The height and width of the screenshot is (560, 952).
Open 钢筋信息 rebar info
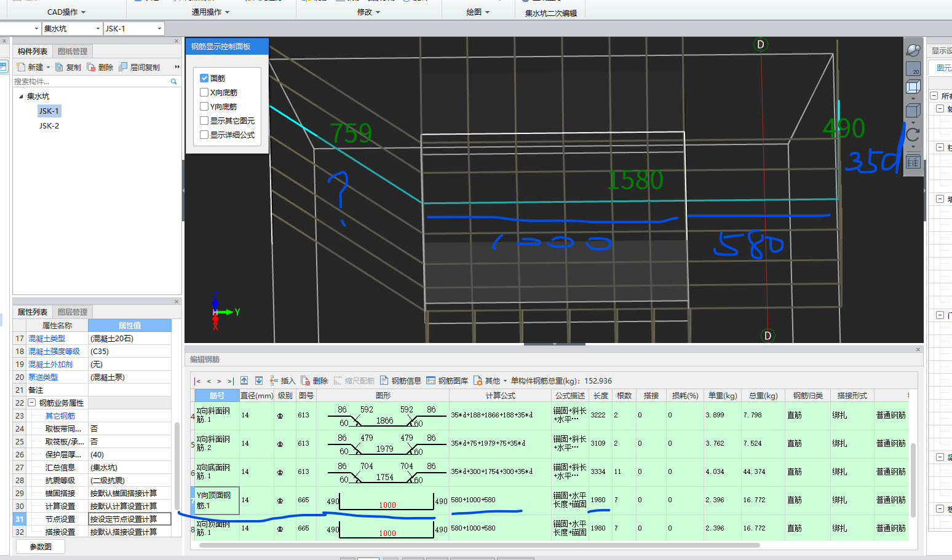tap(400, 381)
